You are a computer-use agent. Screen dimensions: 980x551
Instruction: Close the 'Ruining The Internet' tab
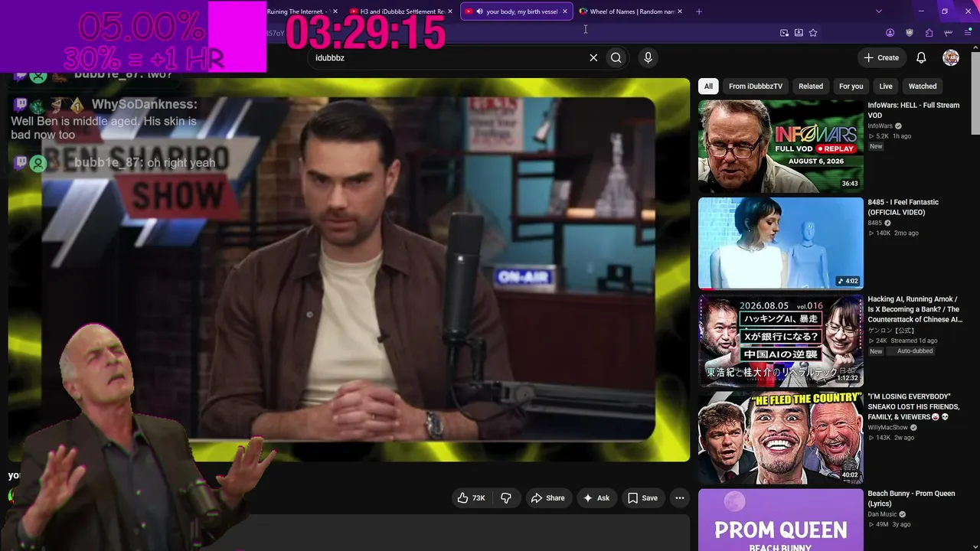335,11
